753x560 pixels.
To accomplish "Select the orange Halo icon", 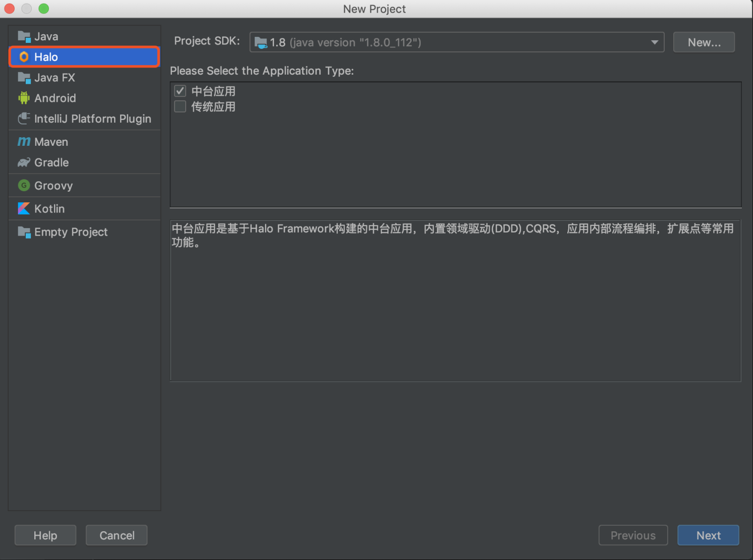I will point(24,57).
